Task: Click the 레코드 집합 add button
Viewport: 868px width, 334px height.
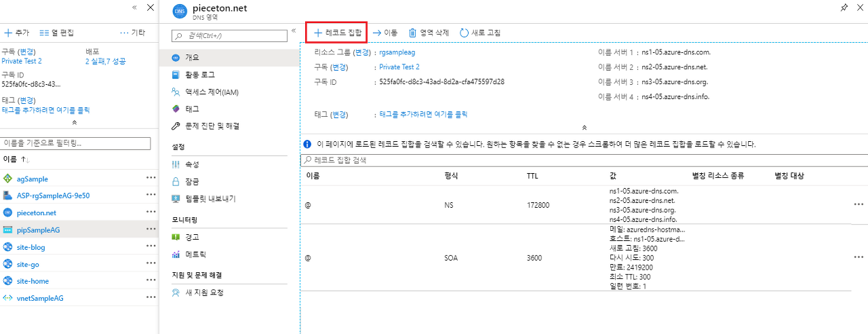Action: [x=337, y=32]
